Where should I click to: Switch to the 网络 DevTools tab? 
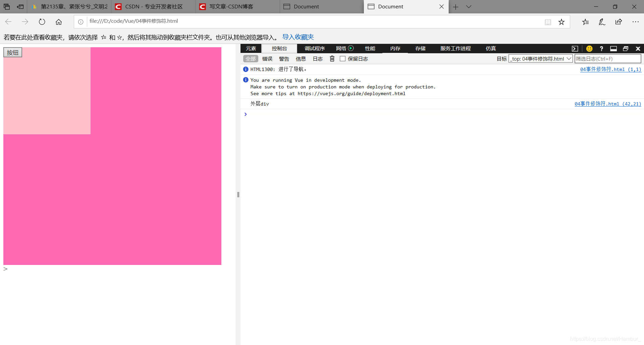coord(341,49)
